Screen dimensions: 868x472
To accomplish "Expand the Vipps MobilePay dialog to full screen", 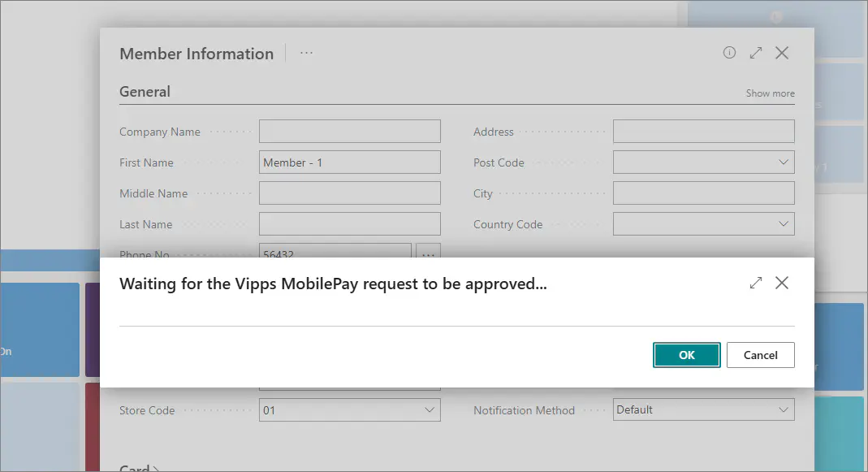I will coord(756,283).
